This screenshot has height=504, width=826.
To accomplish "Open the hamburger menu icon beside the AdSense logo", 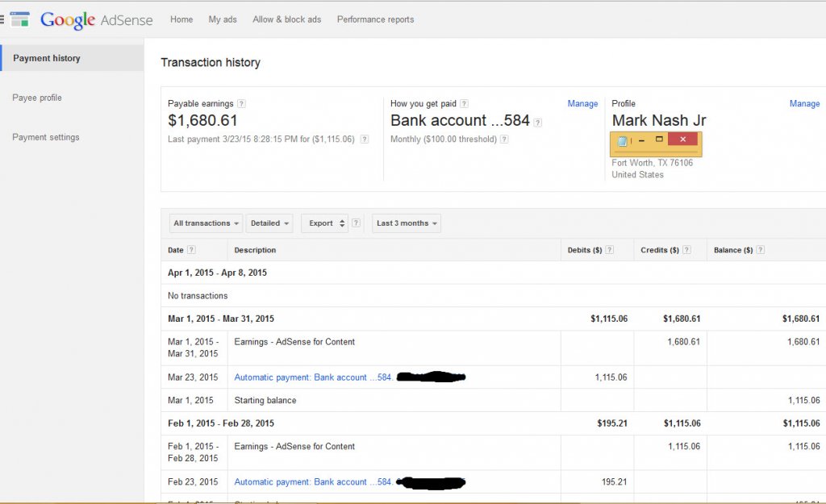I will point(2,19).
